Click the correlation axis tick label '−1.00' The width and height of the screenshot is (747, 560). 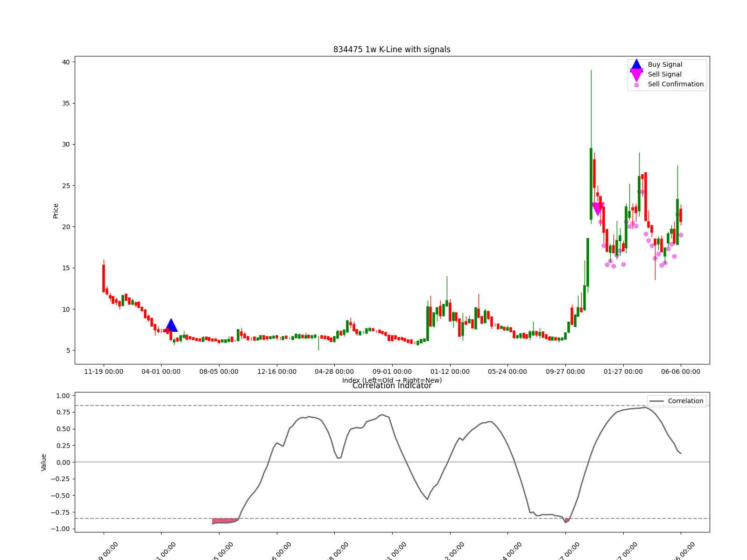click(x=61, y=529)
